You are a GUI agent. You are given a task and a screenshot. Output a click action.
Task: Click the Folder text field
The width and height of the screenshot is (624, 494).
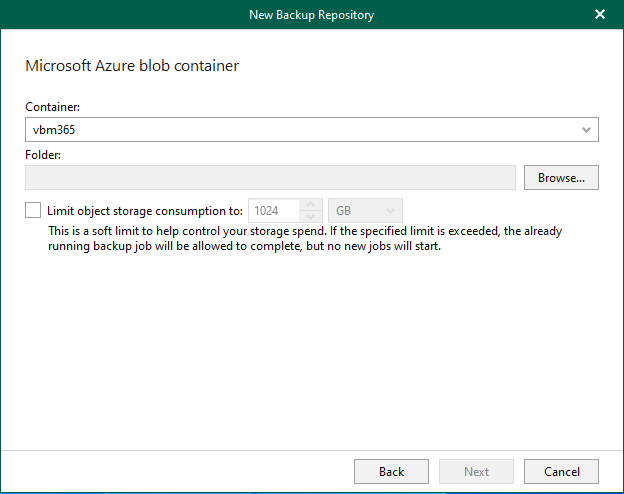(270, 178)
